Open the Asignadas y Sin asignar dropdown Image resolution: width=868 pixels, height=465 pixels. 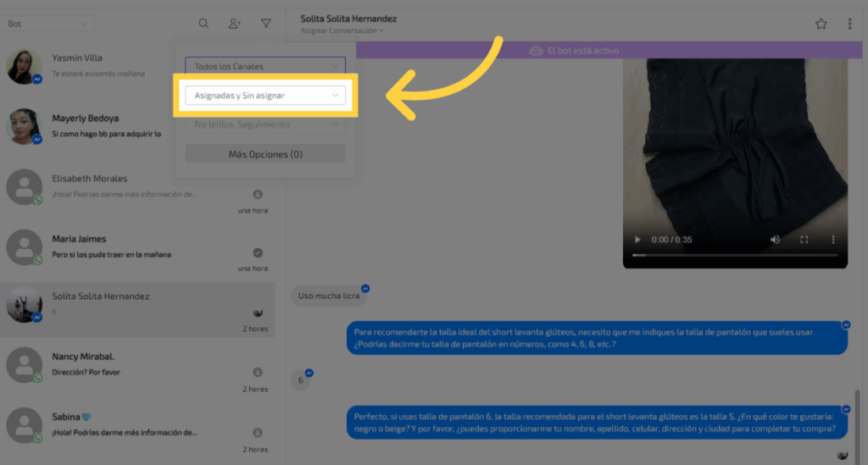tap(265, 96)
